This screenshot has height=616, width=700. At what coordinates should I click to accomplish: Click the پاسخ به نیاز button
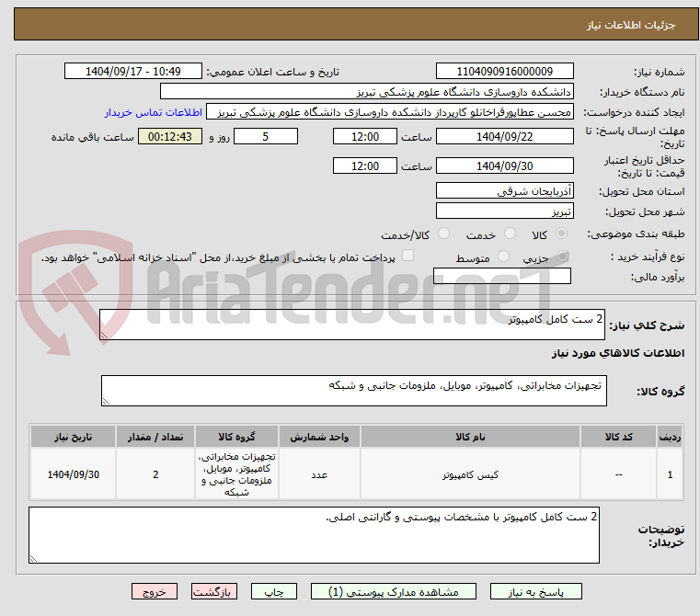[535, 592]
